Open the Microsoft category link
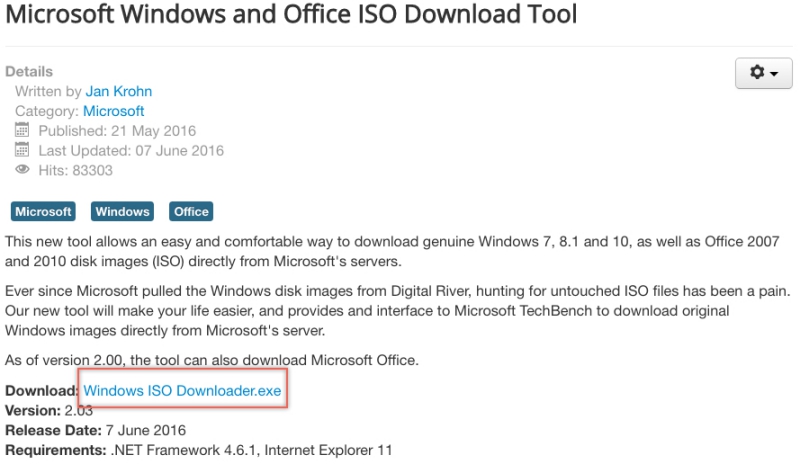800x473 pixels. tap(113, 111)
